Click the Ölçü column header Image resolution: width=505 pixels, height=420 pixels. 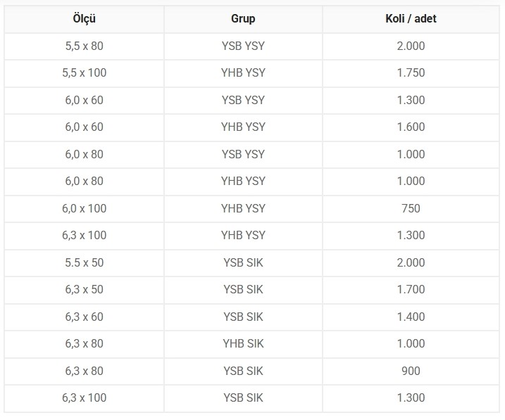(84, 19)
